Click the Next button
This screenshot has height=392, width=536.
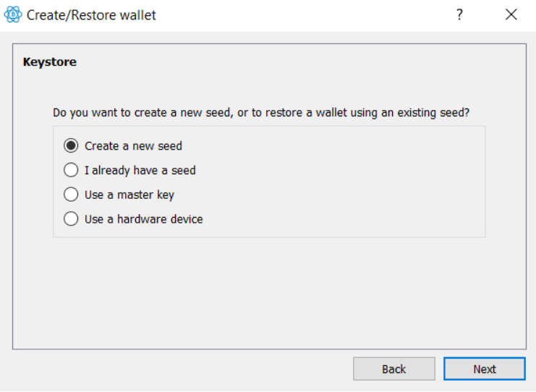coord(485,369)
